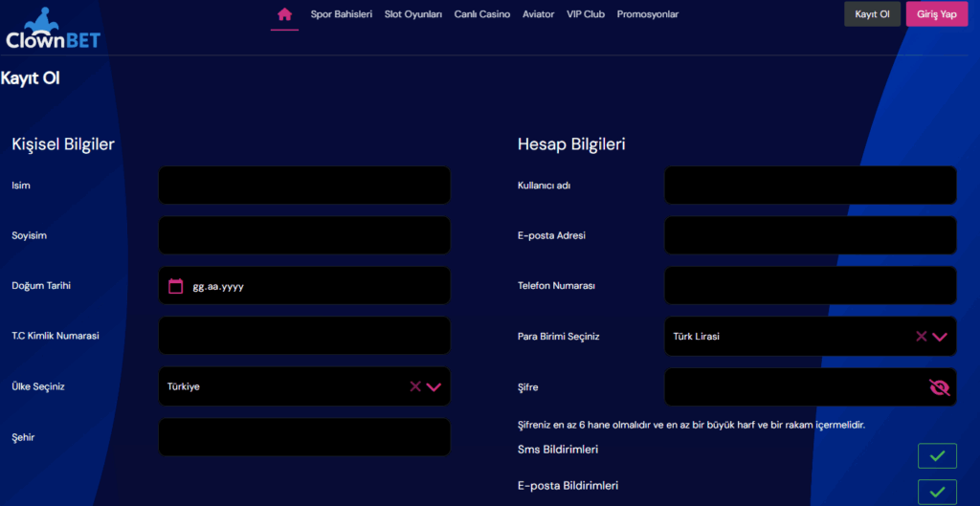Click the Kişisel Bilgiler heading
The image size is (980, 506).
click(63, 144)
